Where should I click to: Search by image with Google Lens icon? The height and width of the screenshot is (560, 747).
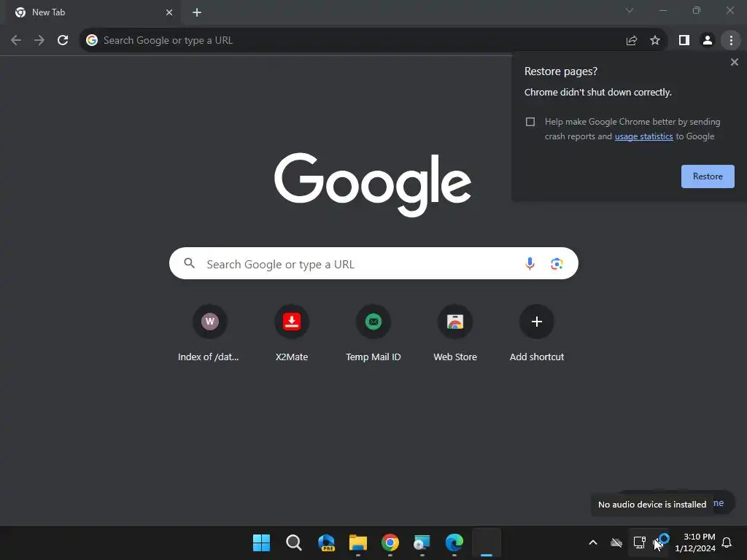557,263
